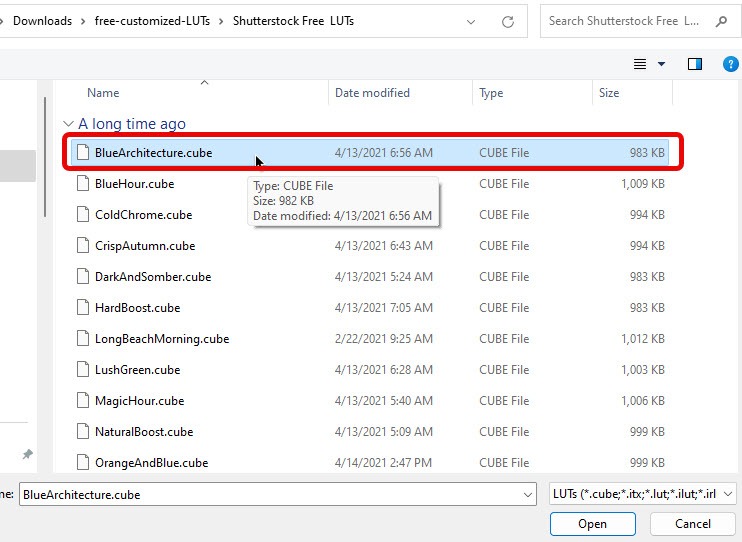Click the pin icon in the left navigation pane
This screenshot has height=542, width=742.
coord(27,454)
